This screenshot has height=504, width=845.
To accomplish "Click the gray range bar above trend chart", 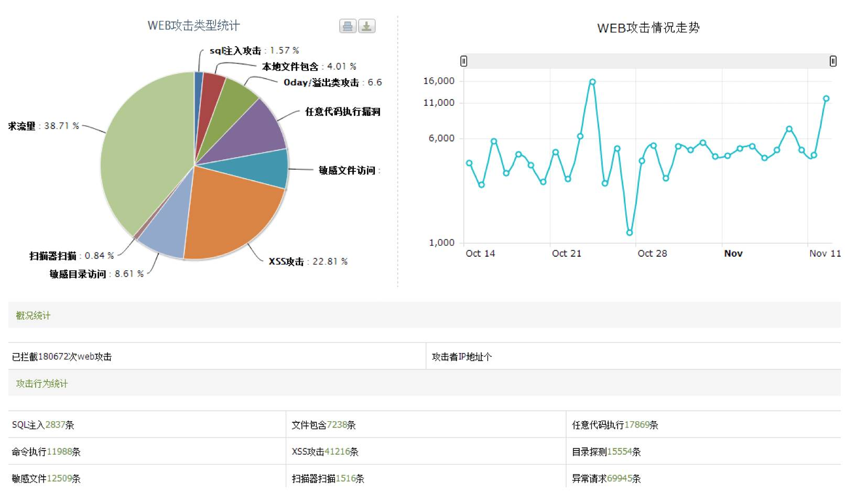I will 648,61.
